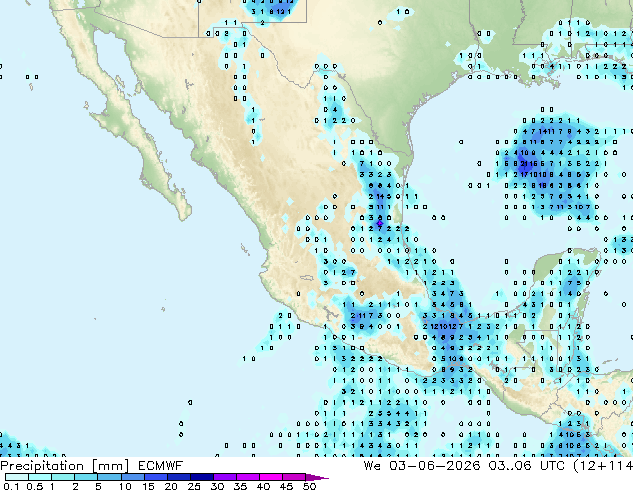
Task: Click the legend value "0.1"
Action: (x=11, y=486)
